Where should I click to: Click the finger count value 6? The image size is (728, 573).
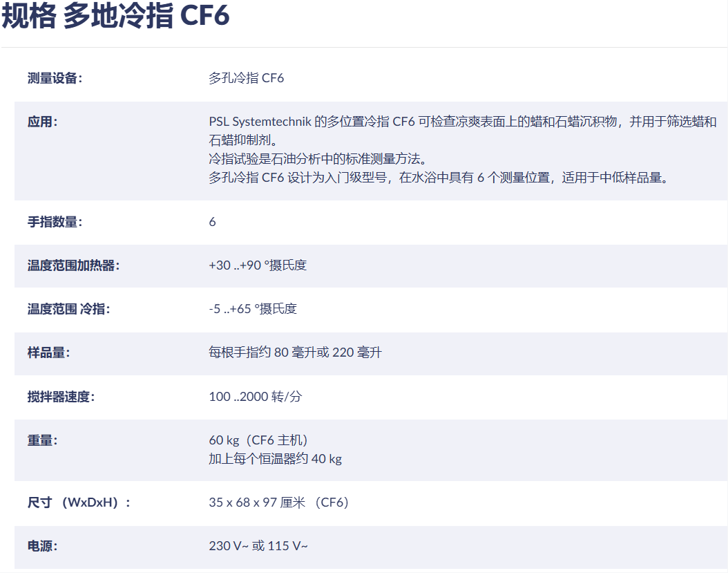pos(212,222)
